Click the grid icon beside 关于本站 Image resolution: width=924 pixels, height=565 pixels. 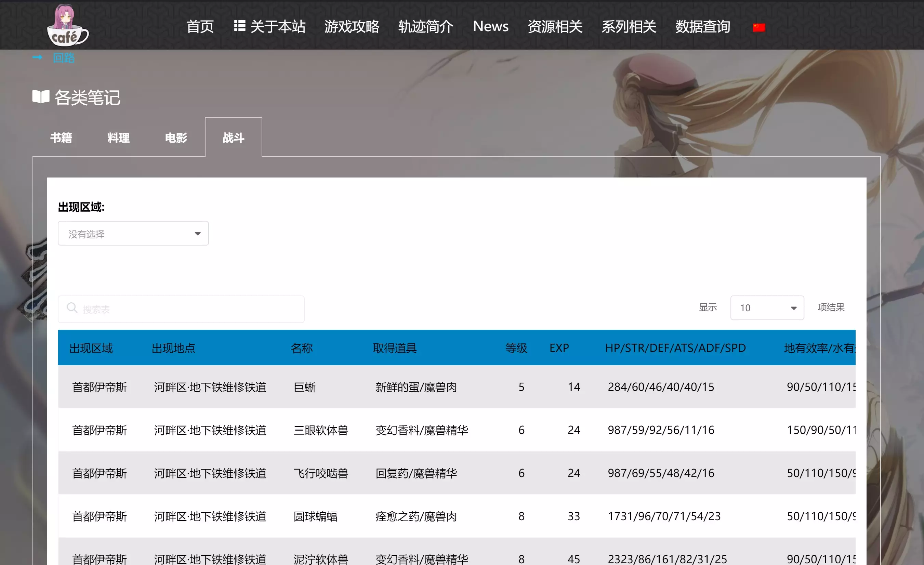click(240, 26)
